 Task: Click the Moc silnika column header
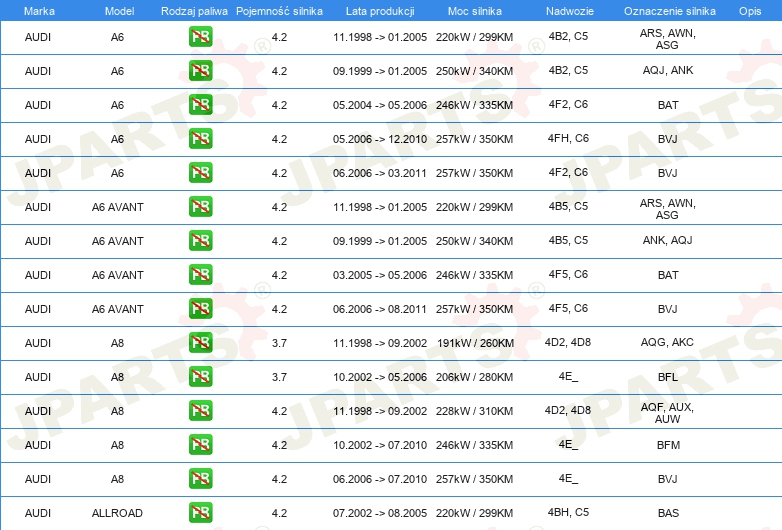(474, 11)
